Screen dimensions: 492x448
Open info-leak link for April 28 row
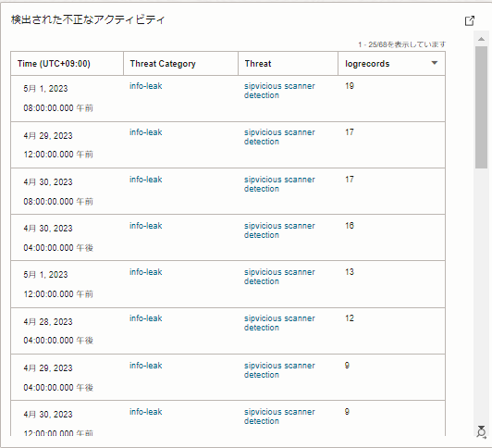tap(145, 318)
